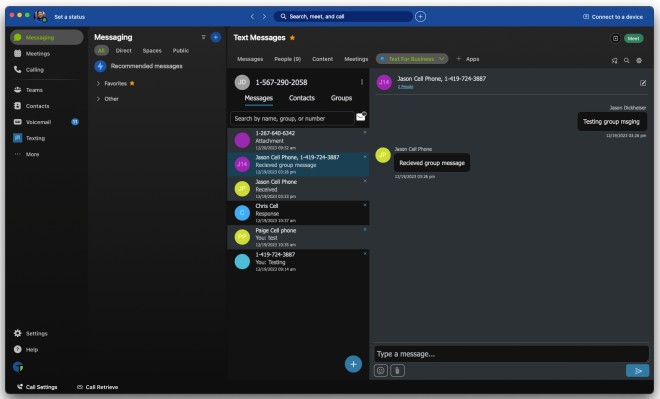
Task: Close the Chris Cell conversation row
Action: click(x=365, y=205)
